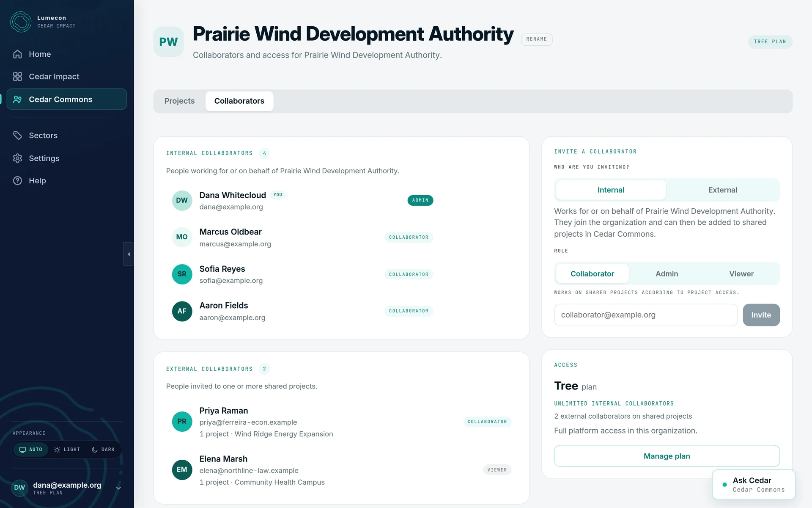The width and height of the screenshot is (812, 508).
Task: Click Priya Raman's PR avatar
Action: point(182,422)
